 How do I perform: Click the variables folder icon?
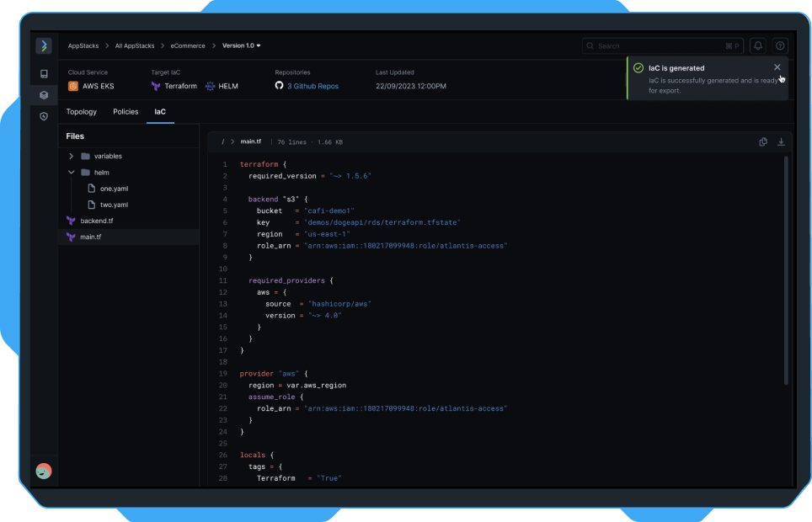pyautogui.click(x=85, y=156)
